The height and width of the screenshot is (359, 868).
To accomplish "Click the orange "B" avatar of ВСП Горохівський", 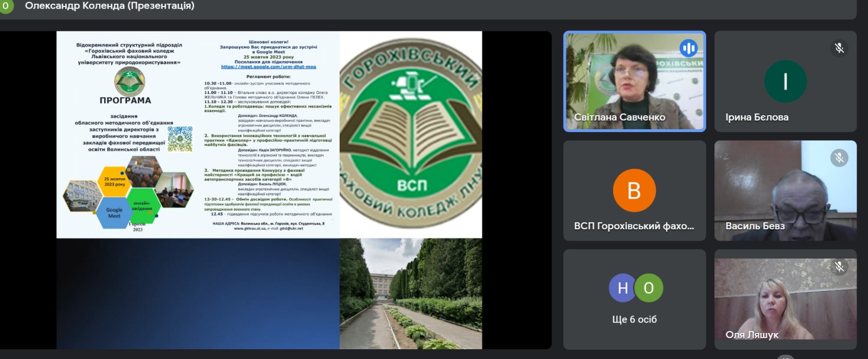I will [x=634, y=191].
